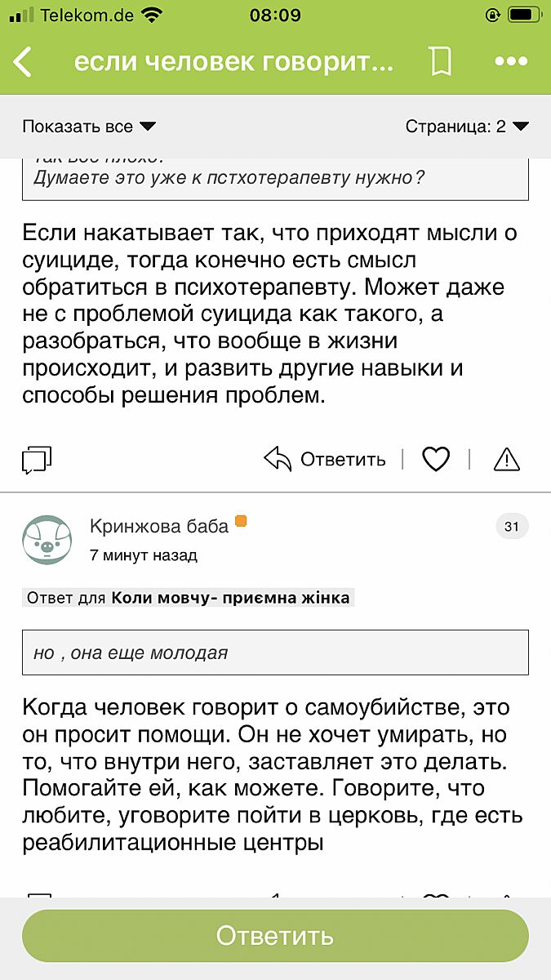Image resolution: width=551 pixels, height=980 pixels.
Task: Tap the 7 минут назад timestamp
Action: [x=144, y=555]
